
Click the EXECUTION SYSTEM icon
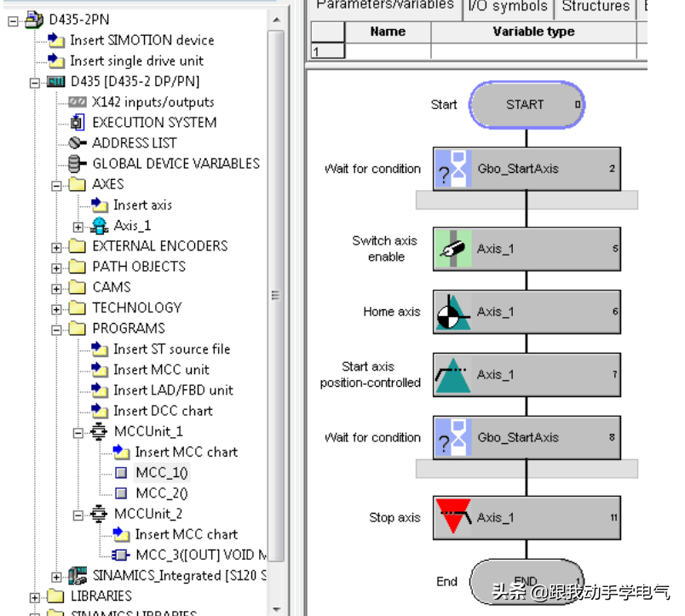78,123
